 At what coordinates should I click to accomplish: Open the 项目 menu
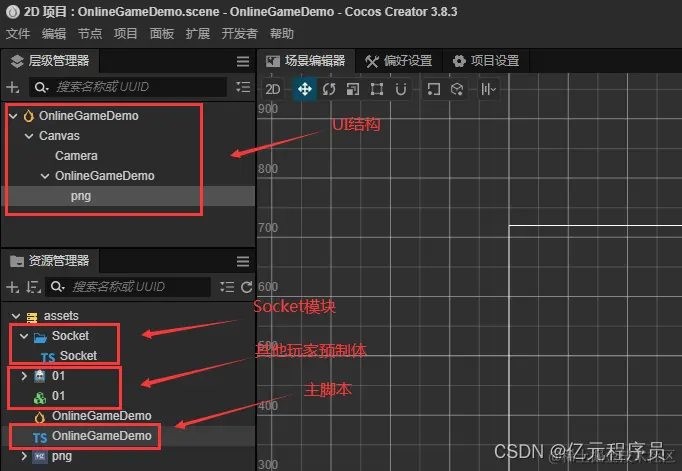click(126, 34)
